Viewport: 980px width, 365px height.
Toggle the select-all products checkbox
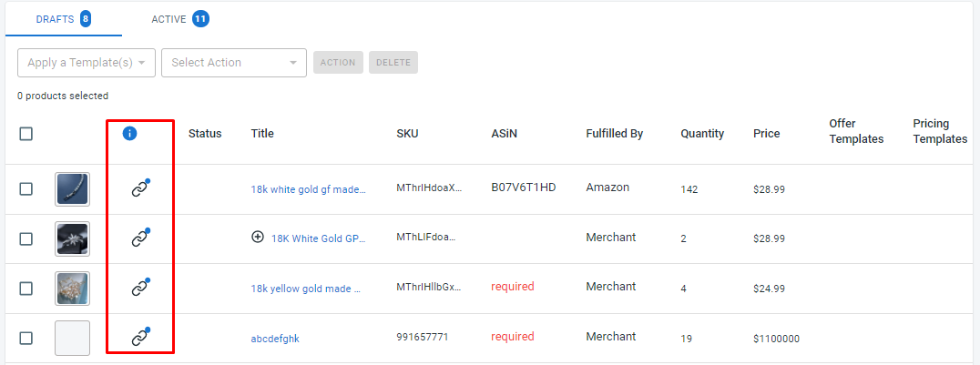[26, 134]
